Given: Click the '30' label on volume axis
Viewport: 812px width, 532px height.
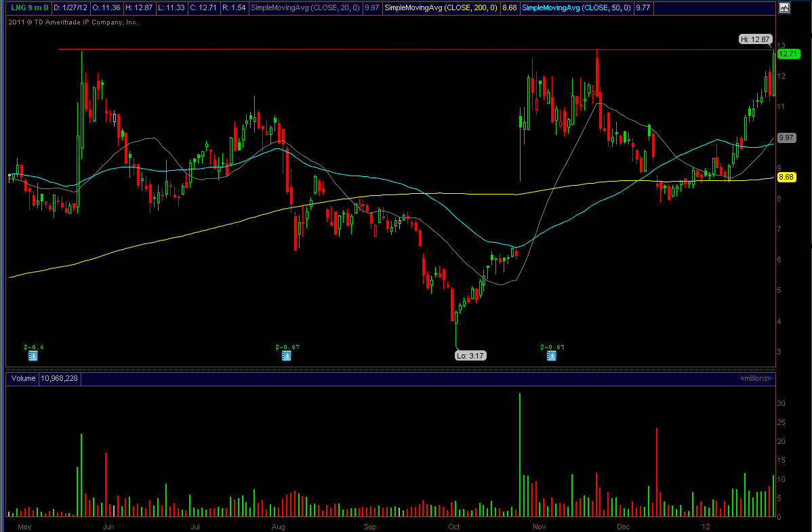Looking at the screenshot, I should [x=781, y=403].
